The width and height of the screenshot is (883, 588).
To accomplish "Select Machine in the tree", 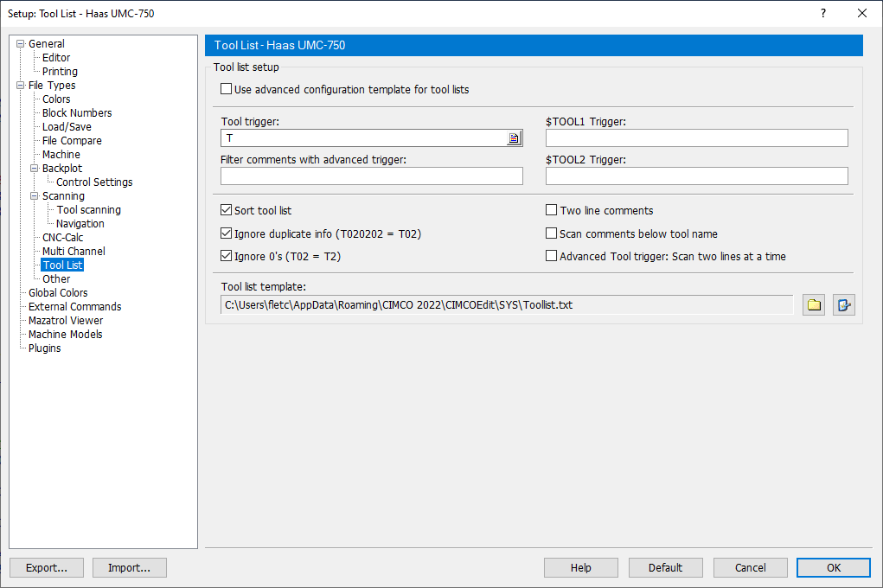I will [61, 154].
